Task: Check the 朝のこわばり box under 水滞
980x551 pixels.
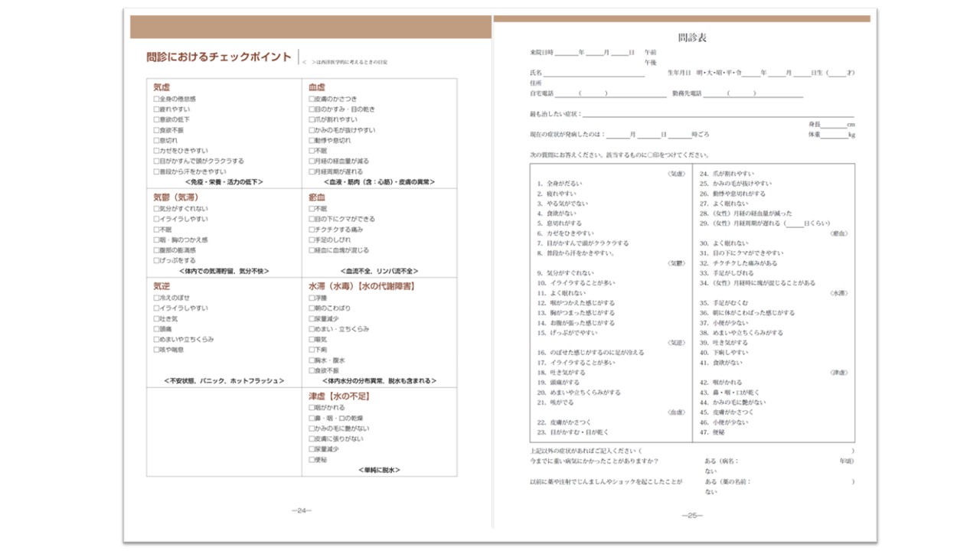Action: pyautogui.click(x=311, y=308)
